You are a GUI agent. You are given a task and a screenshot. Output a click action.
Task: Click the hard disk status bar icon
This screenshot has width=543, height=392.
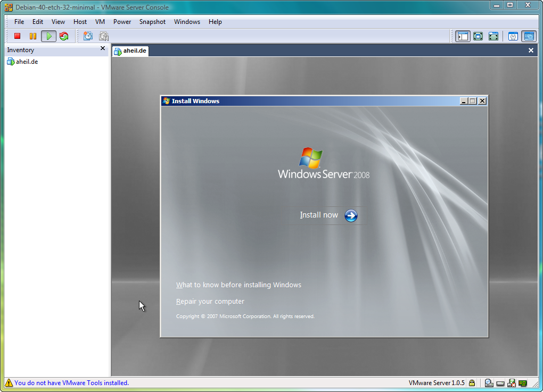tap(500, 383)
